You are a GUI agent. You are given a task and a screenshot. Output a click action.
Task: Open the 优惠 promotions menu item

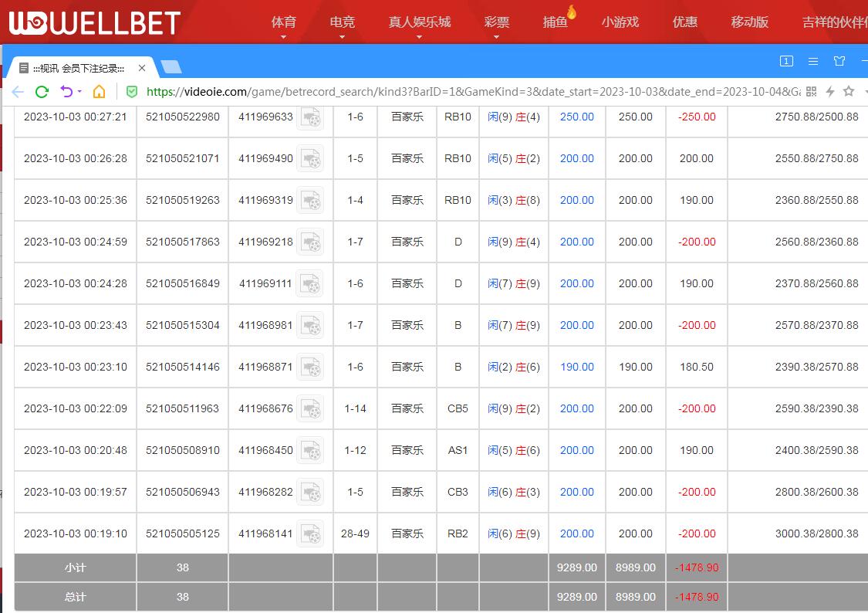[x=684, y=22]
